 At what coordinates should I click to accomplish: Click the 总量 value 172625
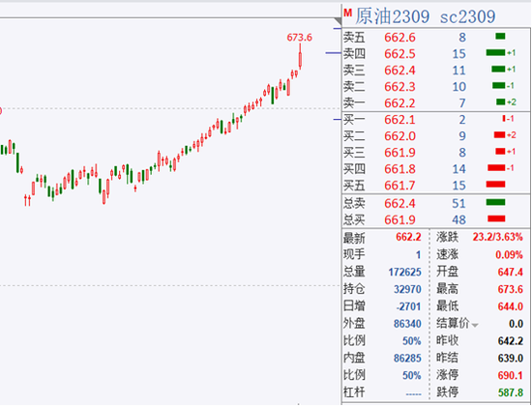point(404,272)
